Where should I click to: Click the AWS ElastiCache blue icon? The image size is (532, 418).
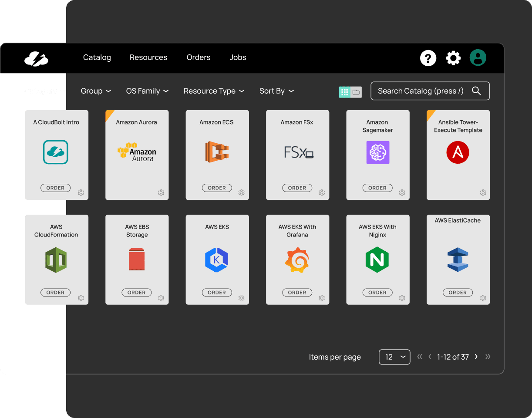tap(458, 260)
